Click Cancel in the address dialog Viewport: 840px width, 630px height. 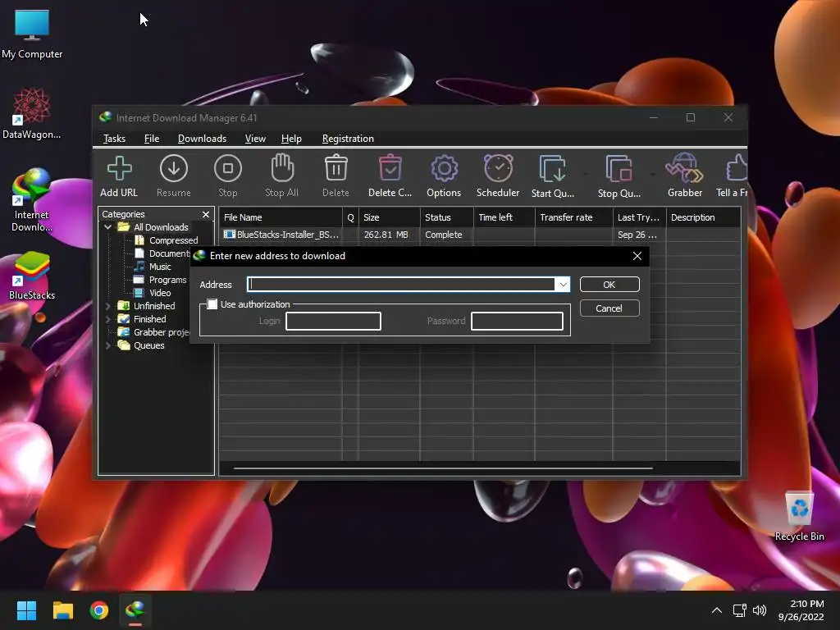[x=609, y=308]
